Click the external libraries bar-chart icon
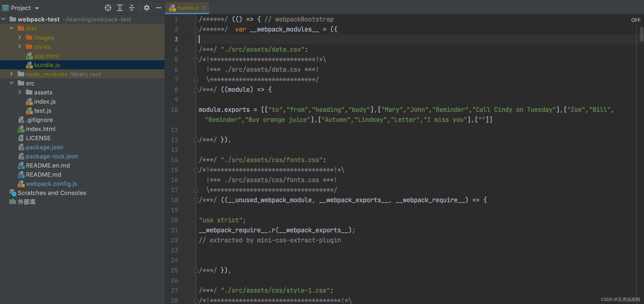Screen dimensions: 644x304 pyautogui.click(x=13, y=202)
